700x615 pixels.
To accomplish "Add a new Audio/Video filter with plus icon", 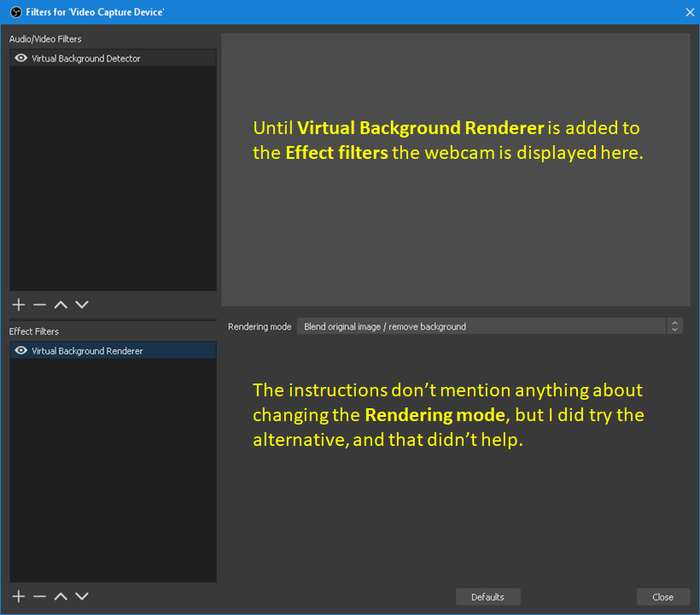I will coord(18,305).
